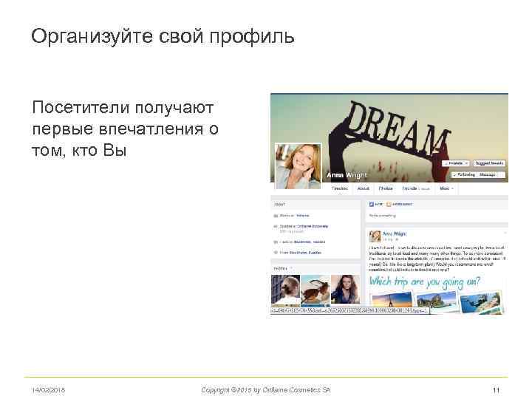Click the URL status bar tooltip

349,310
